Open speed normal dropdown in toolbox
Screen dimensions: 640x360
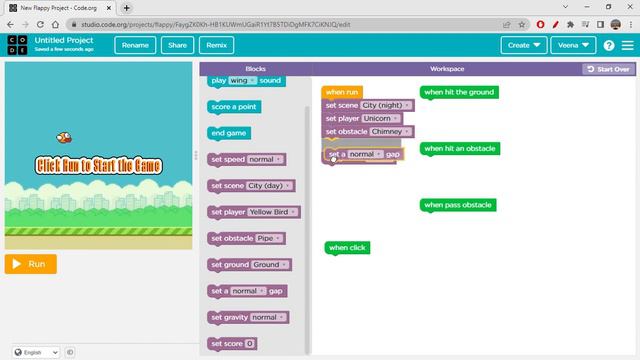tap(265, 159)
